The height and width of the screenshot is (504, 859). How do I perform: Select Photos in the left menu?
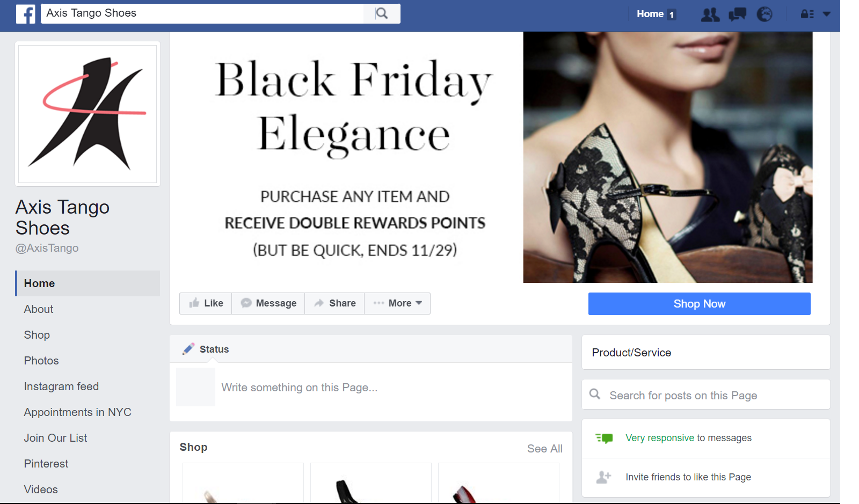(41, 361)
